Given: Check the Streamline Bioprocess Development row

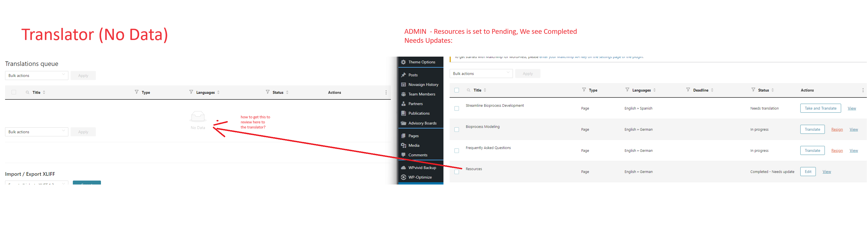Looking at the screenshot, I should click(x=457, y=108).
